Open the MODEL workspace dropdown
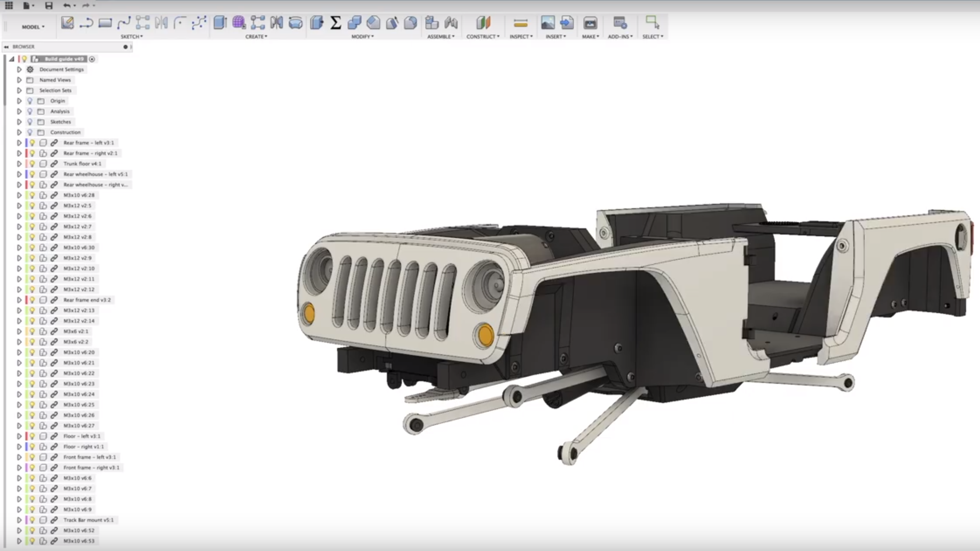 33,27
